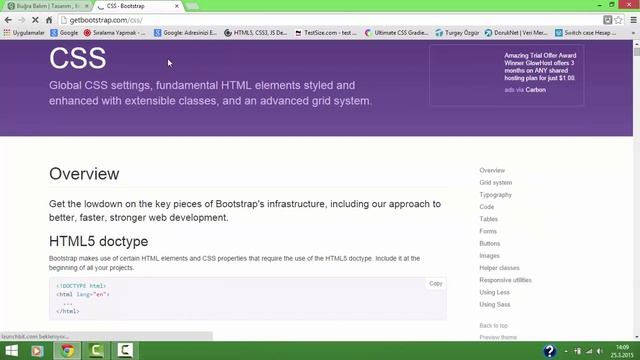The image size is (640, 360).
Task: Open the Buttons sidebar section link
Action: click(x=489, y=244)
